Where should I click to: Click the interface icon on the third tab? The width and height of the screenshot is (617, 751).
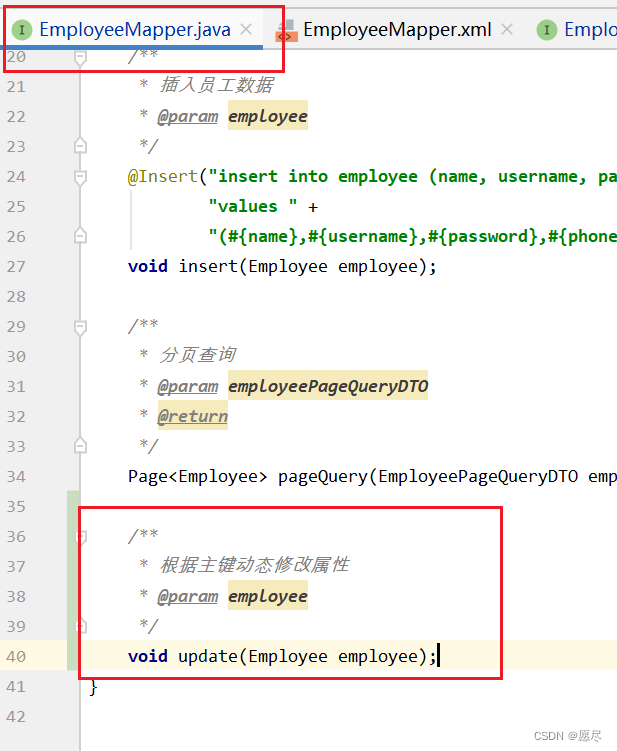(547, 30)
